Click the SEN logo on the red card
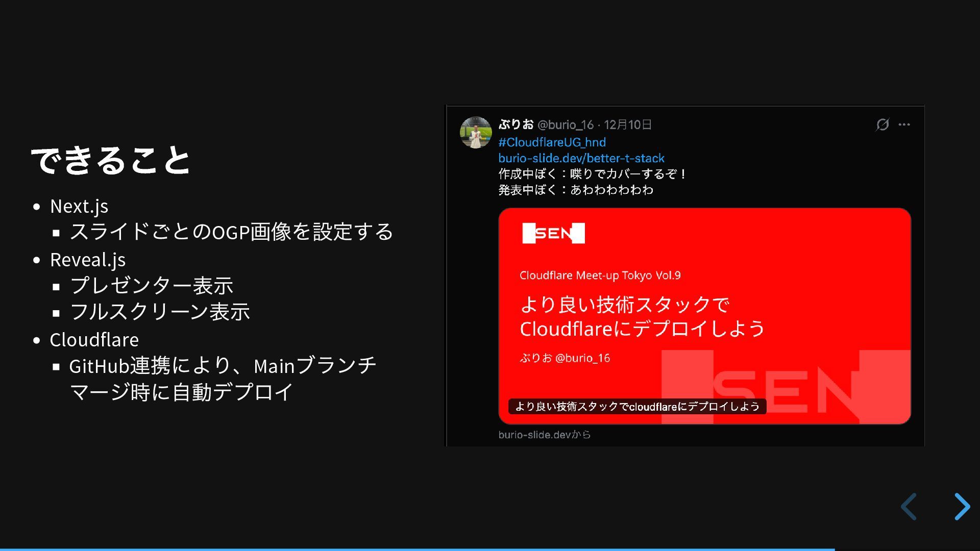Screen dimensions: 980x551 point(553,233)
